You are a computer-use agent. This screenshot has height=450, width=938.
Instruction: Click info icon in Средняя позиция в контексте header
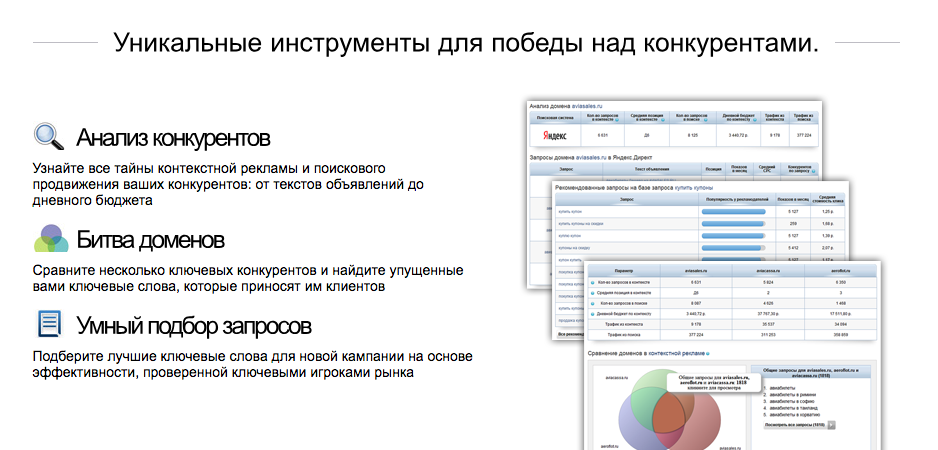(665, 120)
